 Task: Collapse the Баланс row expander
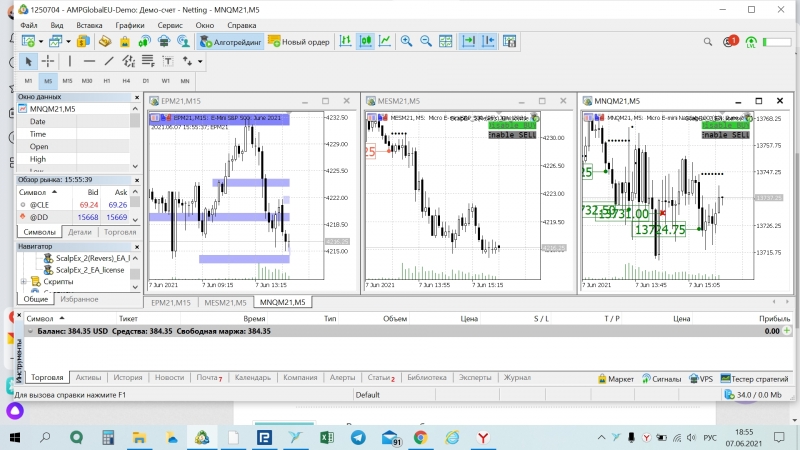coord(30,331)
